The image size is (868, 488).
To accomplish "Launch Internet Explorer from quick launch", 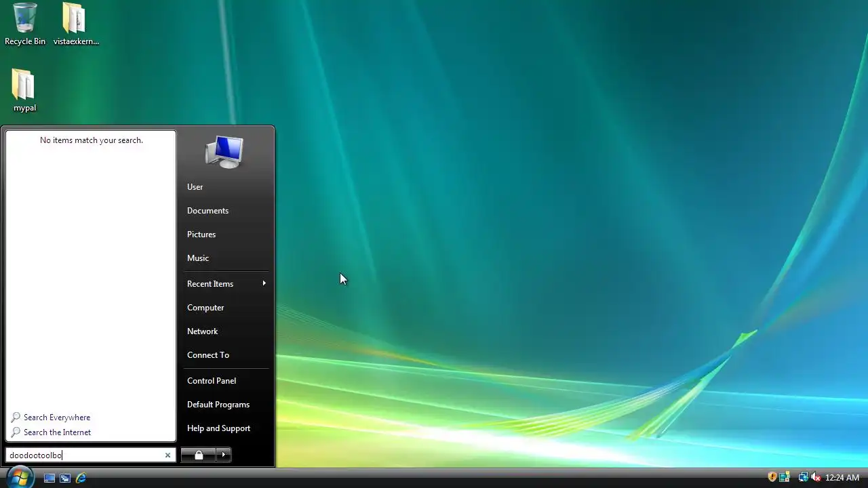I will [81, 478].
